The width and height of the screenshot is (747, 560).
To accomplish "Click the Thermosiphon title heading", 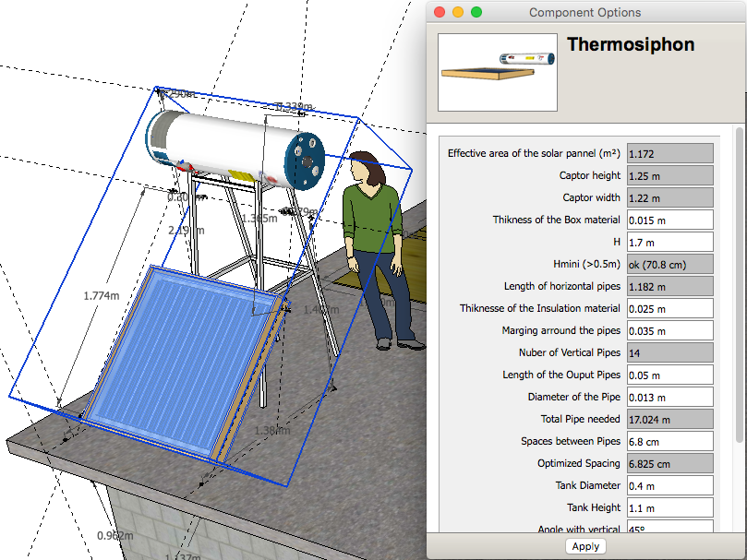I will (631, 44).
